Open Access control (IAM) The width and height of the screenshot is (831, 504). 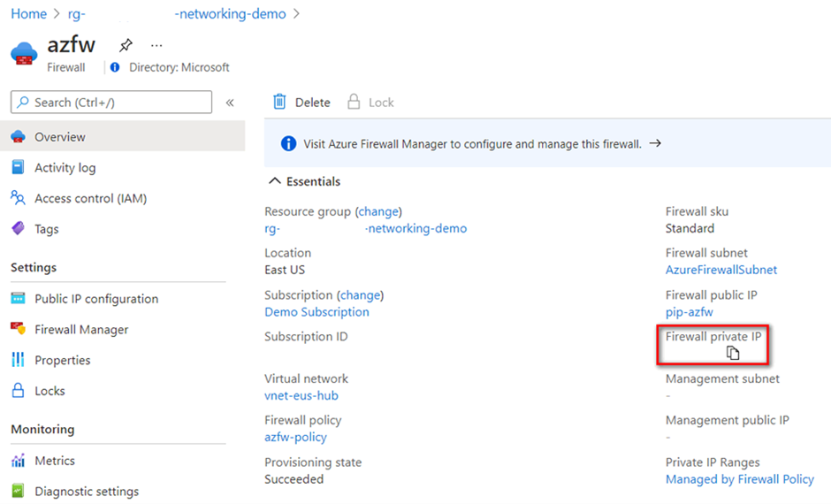tap(91, 199)
